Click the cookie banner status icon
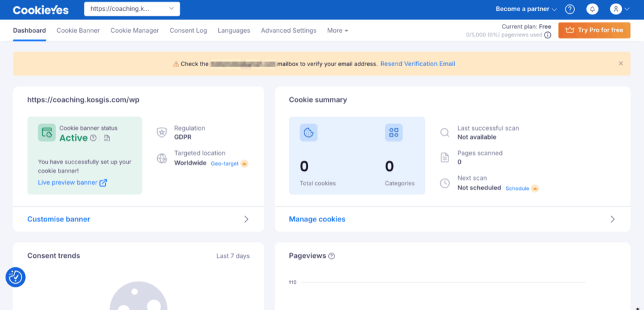 coord(47,133)
